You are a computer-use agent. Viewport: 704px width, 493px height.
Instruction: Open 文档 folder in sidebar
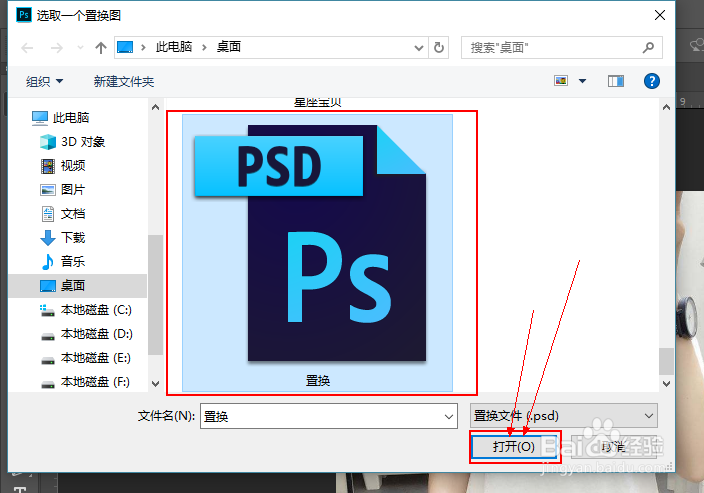(63, 214)
